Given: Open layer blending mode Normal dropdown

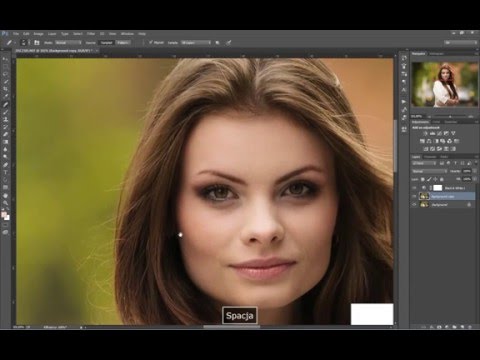Looking at the screenshot, I should (x=430, y=171).
